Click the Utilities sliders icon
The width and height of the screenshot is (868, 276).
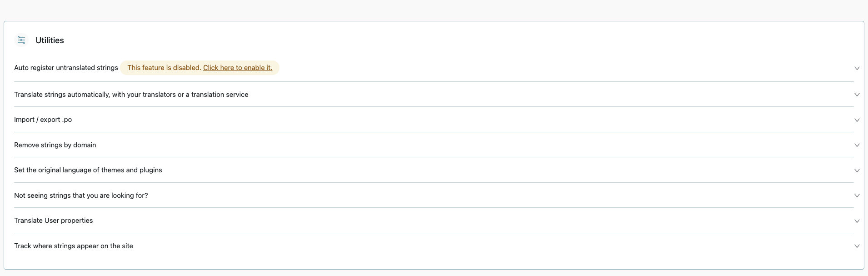[x=21, y=40]
